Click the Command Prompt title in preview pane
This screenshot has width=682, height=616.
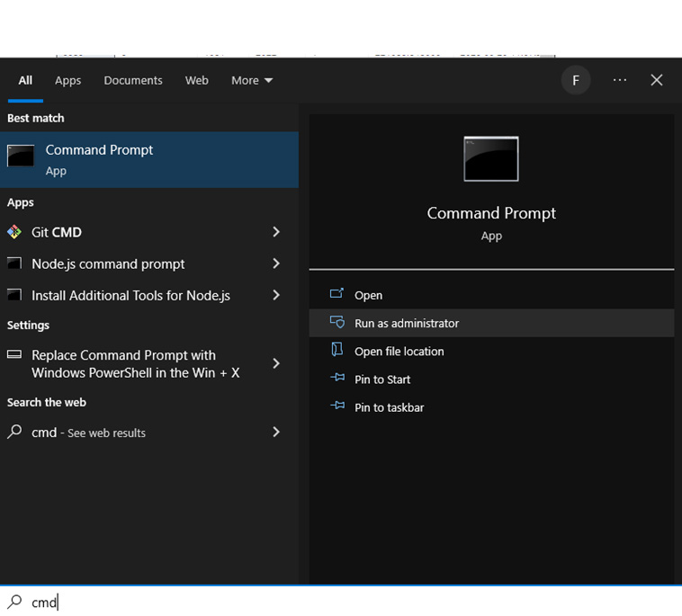click(491, 213)
